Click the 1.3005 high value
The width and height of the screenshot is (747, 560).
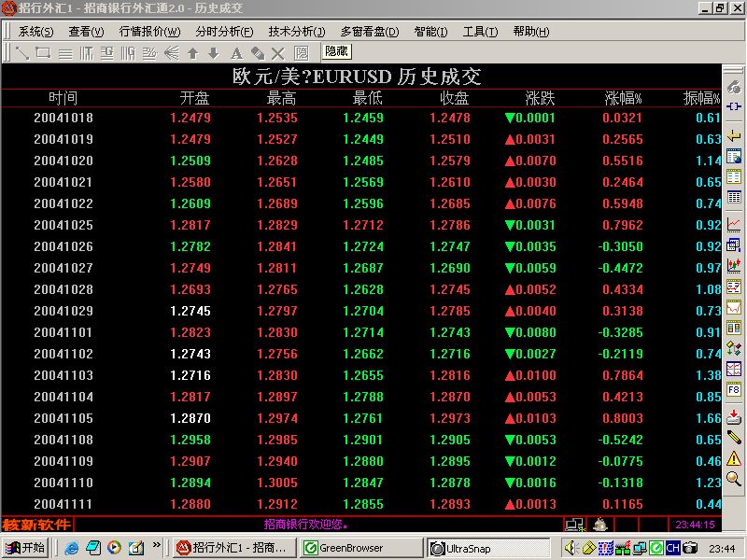pos(277,483)
